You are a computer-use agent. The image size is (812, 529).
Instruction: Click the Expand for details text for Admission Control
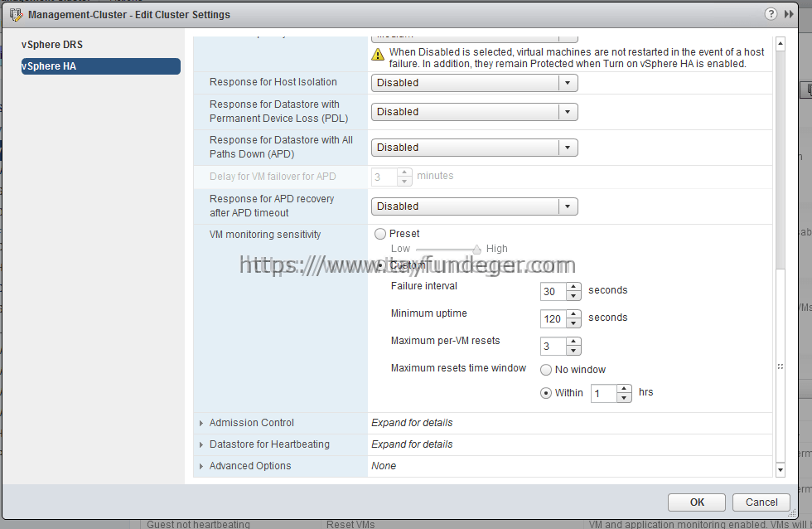412,424
